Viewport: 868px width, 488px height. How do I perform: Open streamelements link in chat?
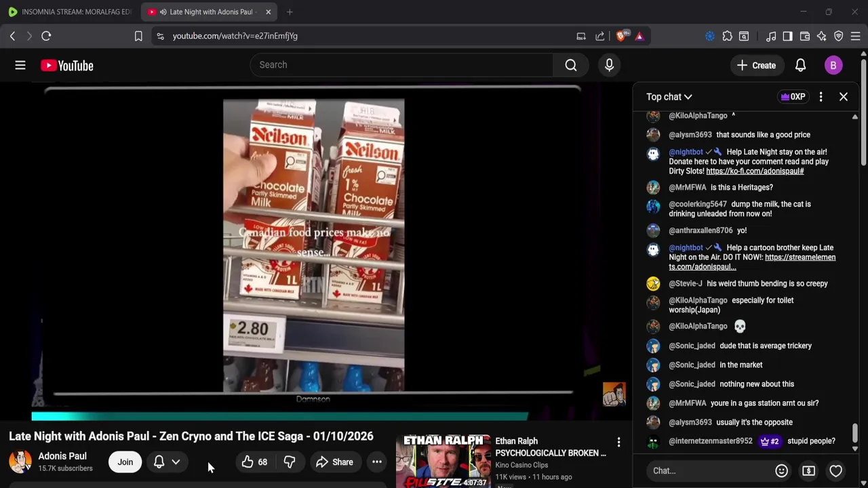(752, 262)
